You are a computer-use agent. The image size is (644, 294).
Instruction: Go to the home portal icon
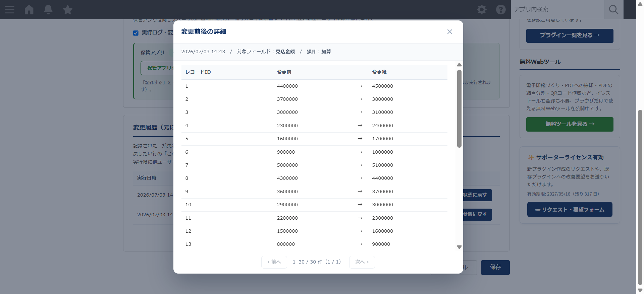[29, 9]
